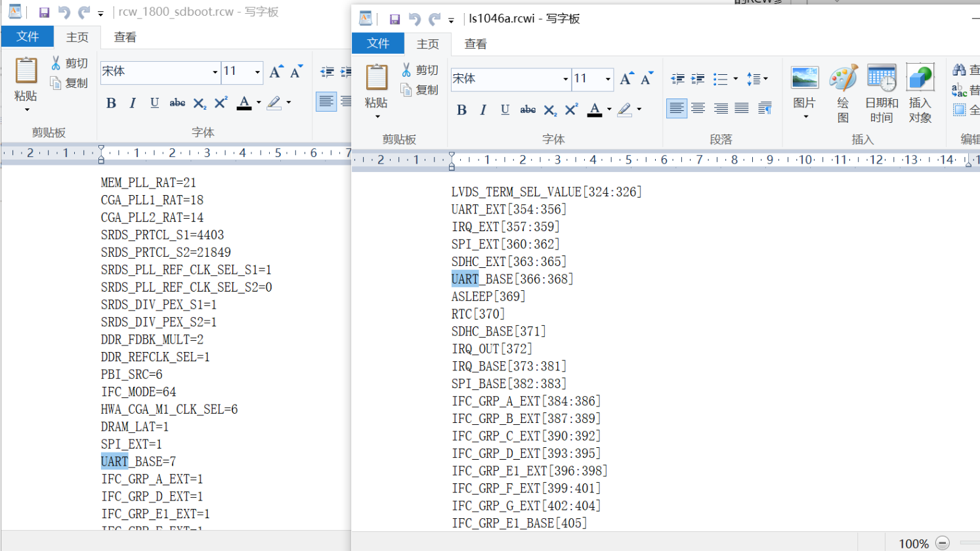Image resolution: width=980 pixels, height=551 pixels.
Task: Open the 文件 menu in ls1046a.rcwi
Action: [378, 44]
